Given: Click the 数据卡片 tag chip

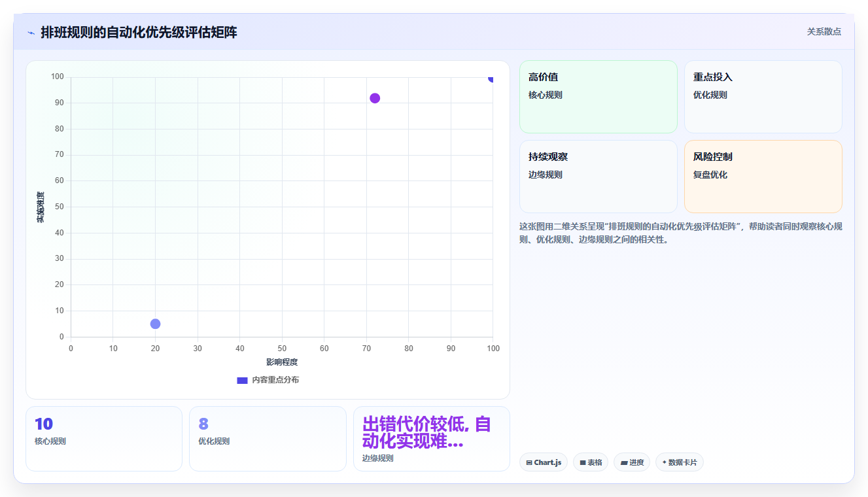Looking at the screenshot, I should pyautogui.click(x=679, y=462).
